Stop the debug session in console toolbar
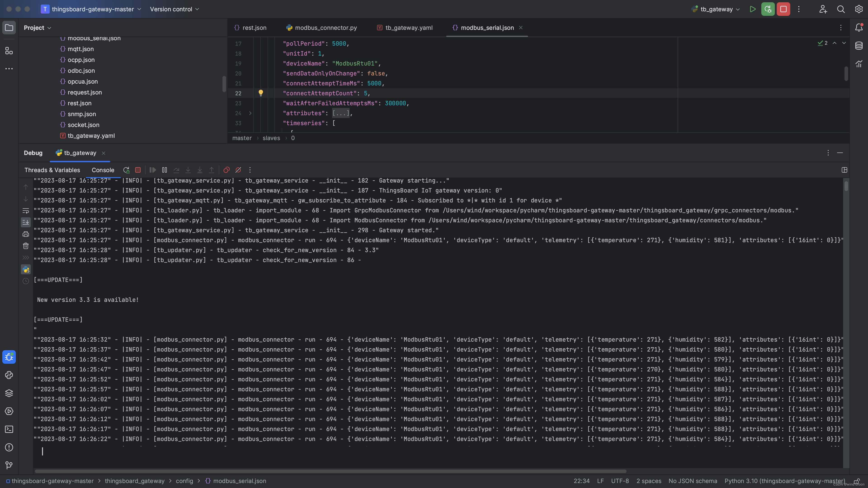The width and height of the screenshot is (868, 488). click(x=138, y=170)
